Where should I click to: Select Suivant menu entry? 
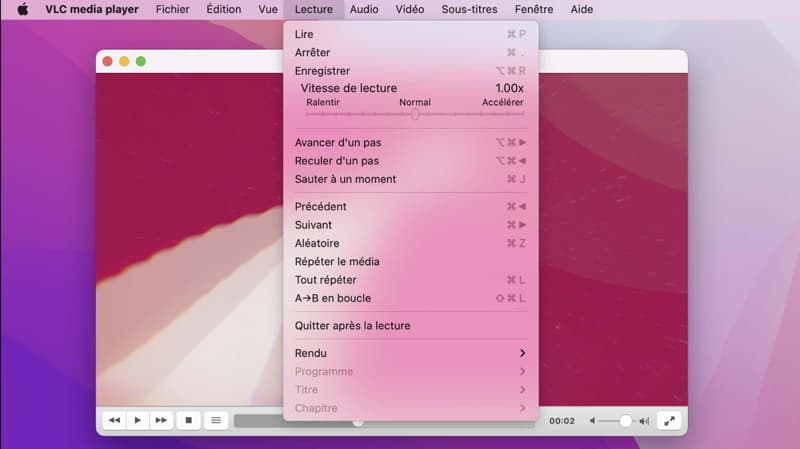click(411, 225)
